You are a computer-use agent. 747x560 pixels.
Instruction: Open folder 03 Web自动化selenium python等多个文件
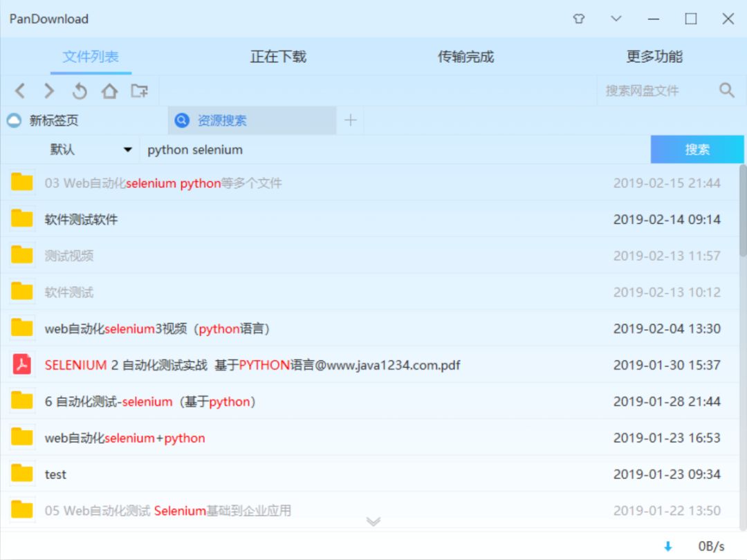tap(369, 183)
